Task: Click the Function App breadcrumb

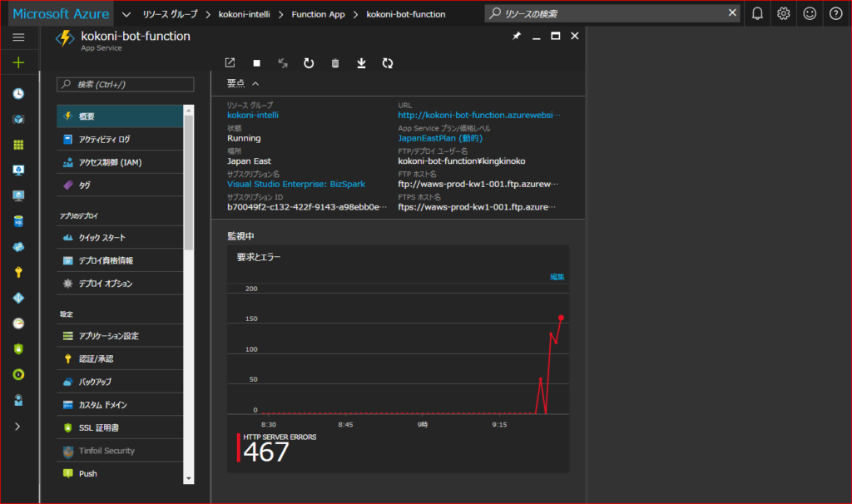Action: click(318, 14)
